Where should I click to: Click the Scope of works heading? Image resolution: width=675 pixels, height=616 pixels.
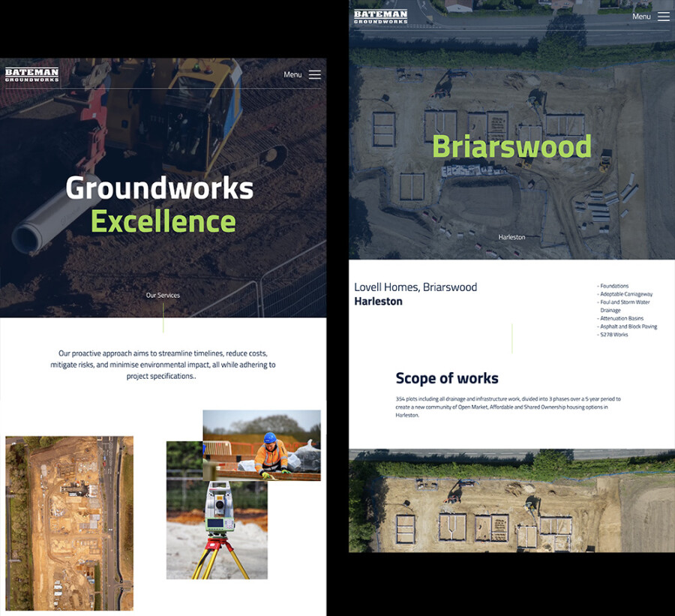pos(447,378)
